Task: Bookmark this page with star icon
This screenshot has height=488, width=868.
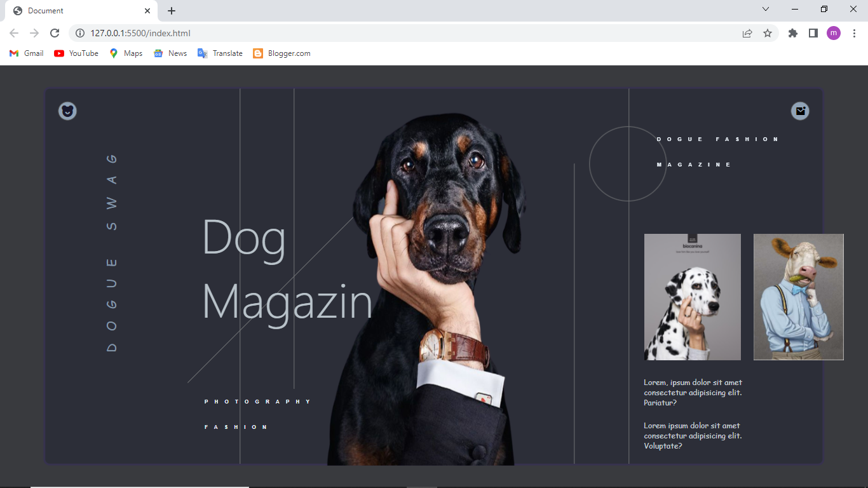Action: pos(768,33)
